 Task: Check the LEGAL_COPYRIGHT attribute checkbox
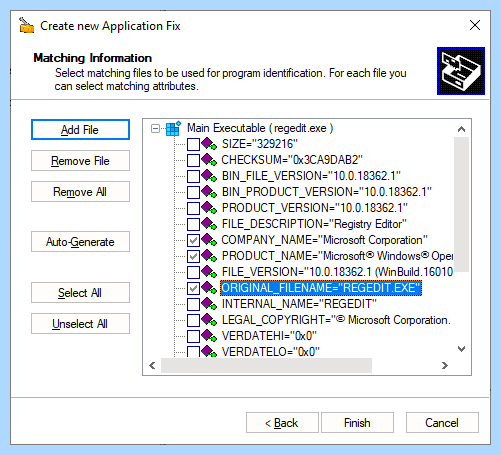(x=193, y=320)
